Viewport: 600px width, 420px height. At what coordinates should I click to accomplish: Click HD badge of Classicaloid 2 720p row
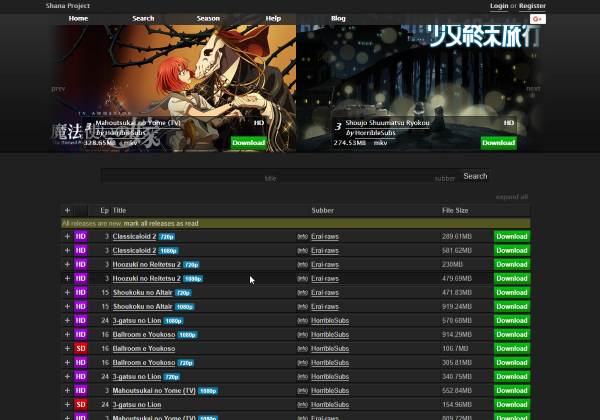coord(81,236)
